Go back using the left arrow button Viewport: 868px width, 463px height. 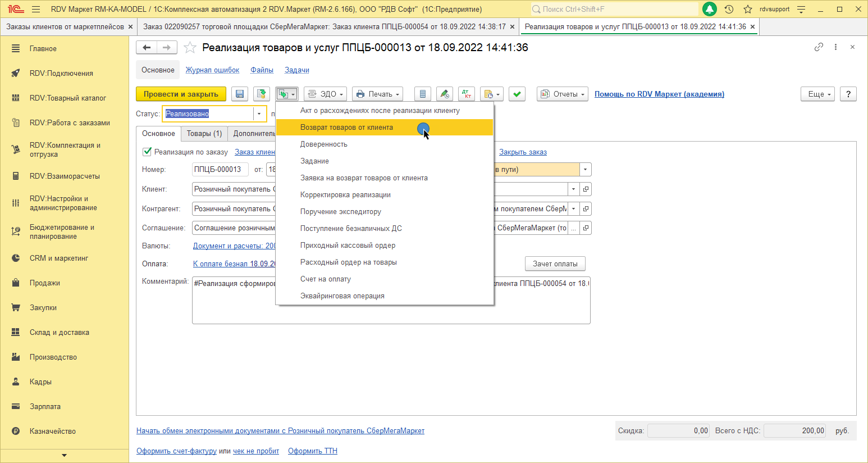pyautogui.click(x=147, y=48)
